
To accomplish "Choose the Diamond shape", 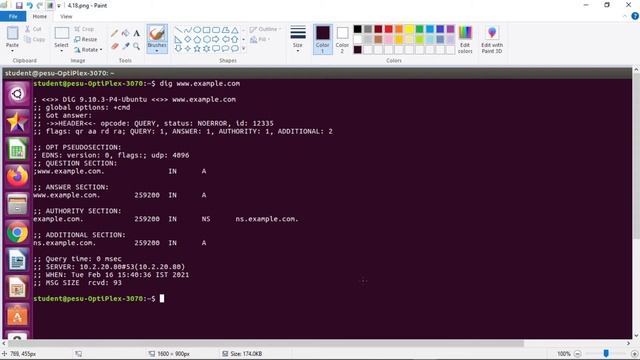I will [x=188, y=40].
